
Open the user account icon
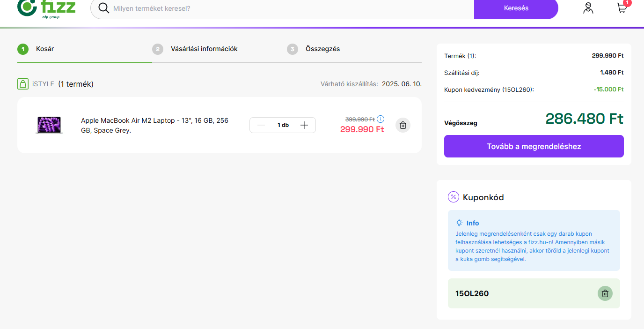588,8
